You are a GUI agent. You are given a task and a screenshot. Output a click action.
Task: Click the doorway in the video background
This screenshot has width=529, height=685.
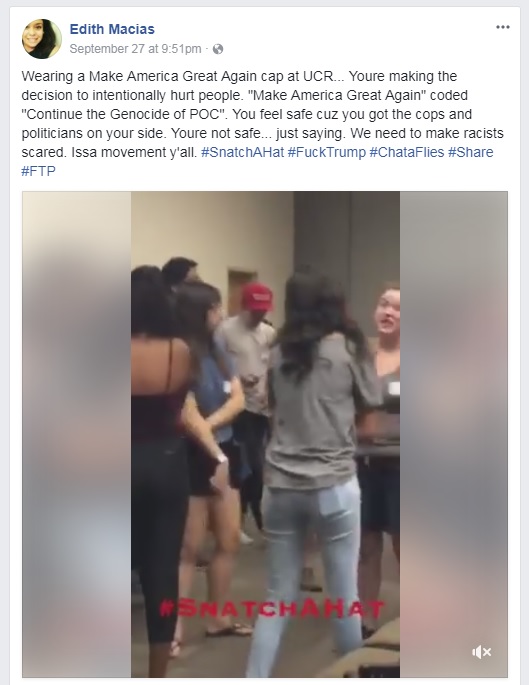pos(239,292)
